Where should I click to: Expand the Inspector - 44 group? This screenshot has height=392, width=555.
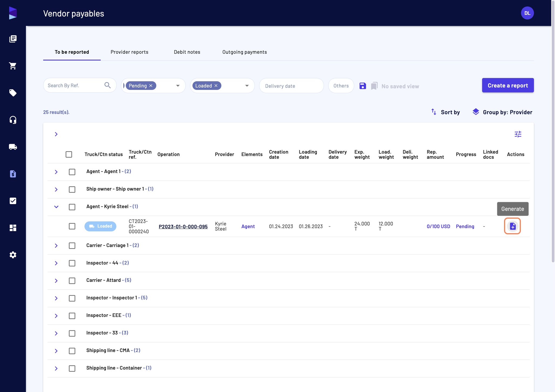click(x=56, y=263)
